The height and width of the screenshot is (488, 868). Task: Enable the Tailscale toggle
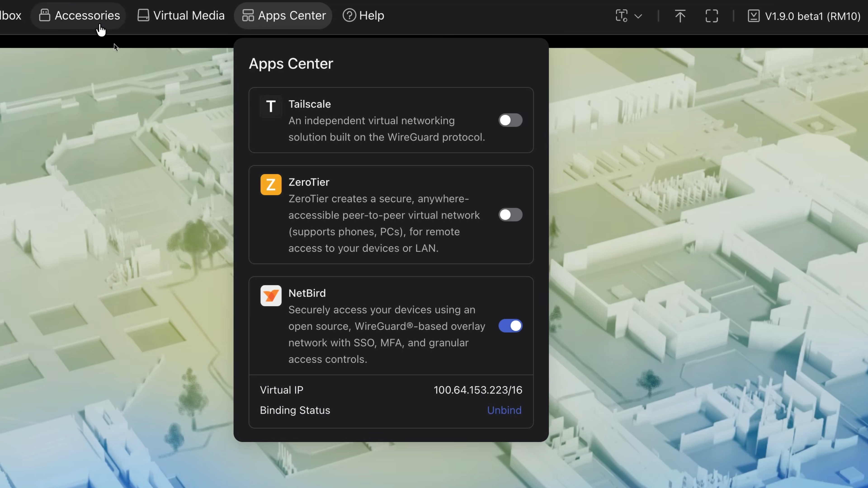coord(510,120)
